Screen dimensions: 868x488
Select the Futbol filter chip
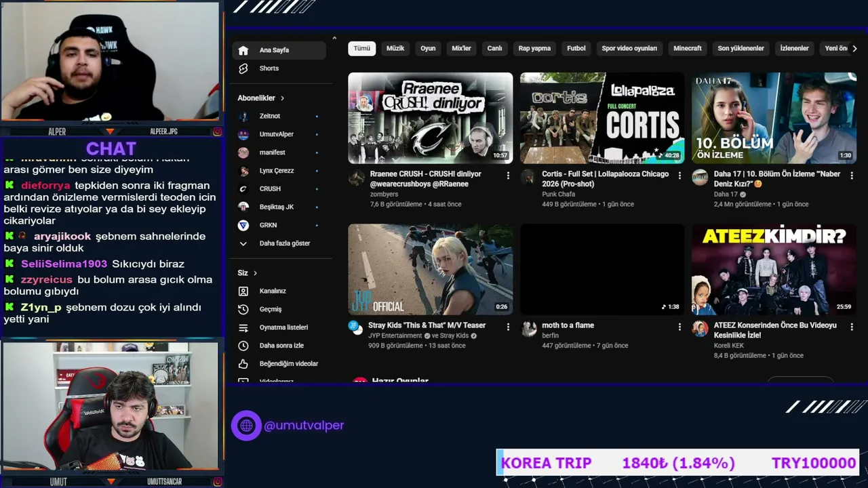coord(576,49)
